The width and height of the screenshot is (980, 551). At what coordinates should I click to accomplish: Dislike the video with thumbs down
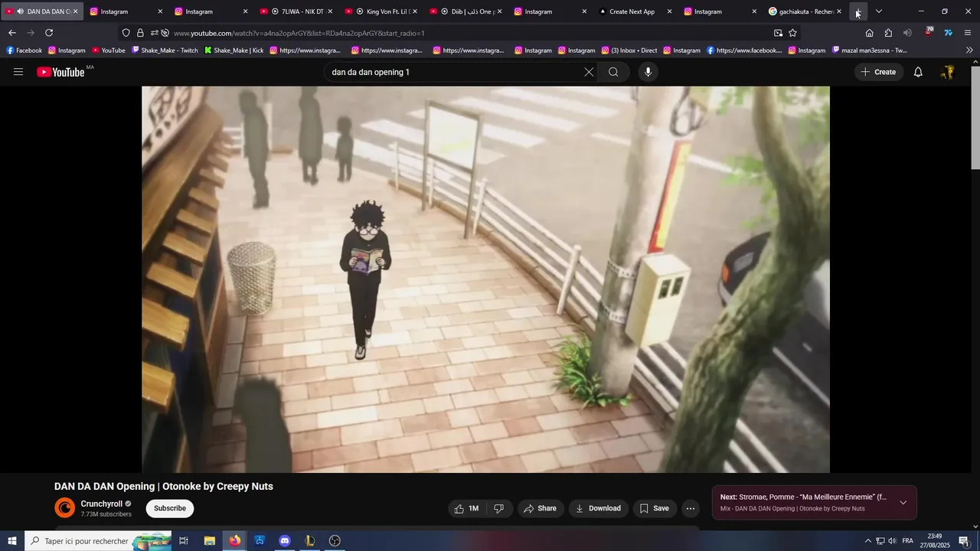point(498,508)
